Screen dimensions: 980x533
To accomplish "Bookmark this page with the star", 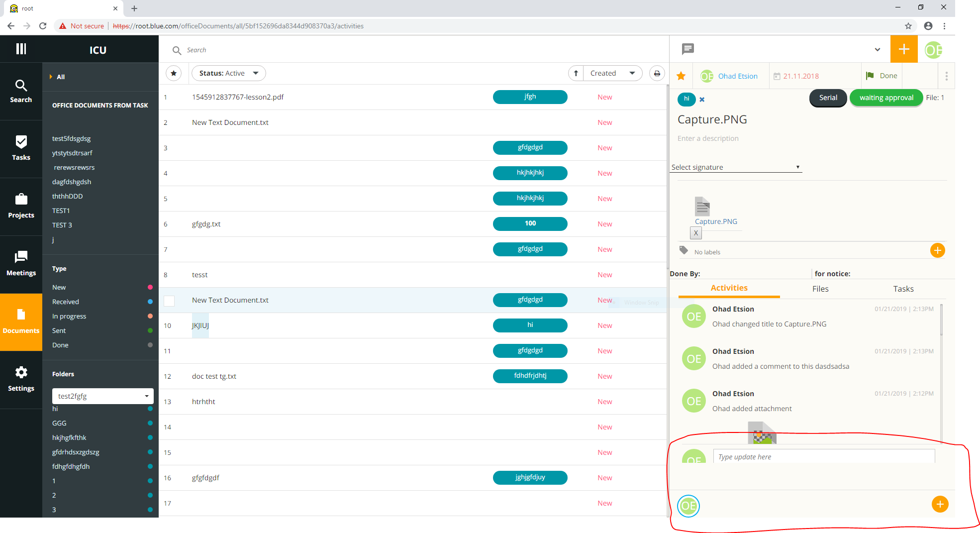I will pyautogui.click(x=908, y=26).
